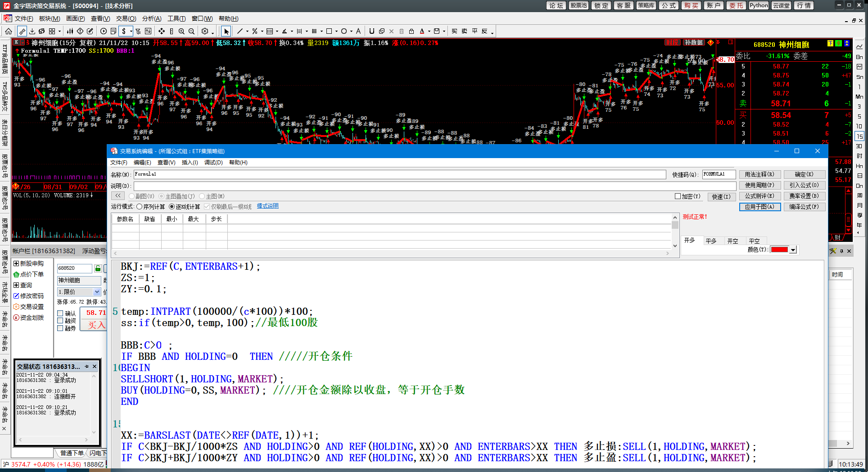Click the magnifier zoom-in icon

click(x=181, y=31)
